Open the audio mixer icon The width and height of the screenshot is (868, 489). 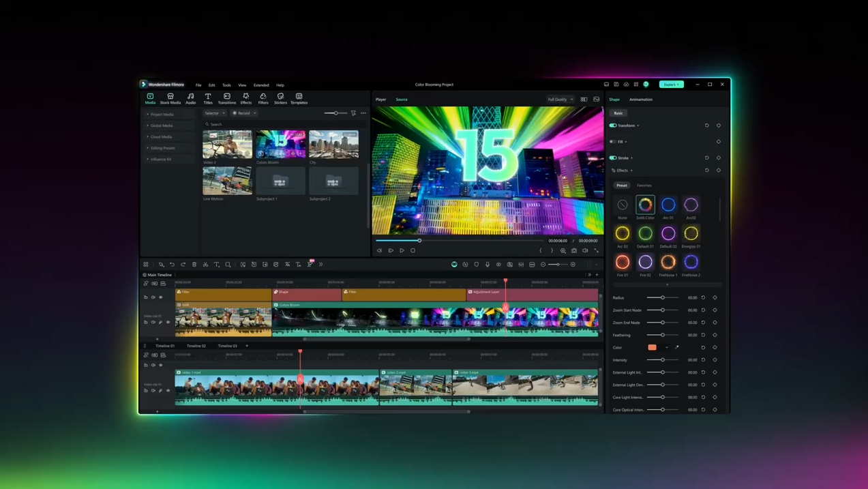(x=521, y=265)
